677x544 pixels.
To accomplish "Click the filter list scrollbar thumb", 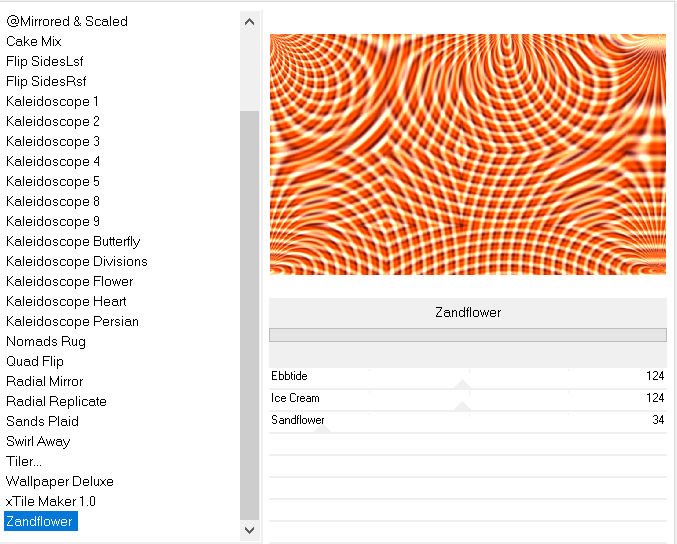I will point(250,310).
